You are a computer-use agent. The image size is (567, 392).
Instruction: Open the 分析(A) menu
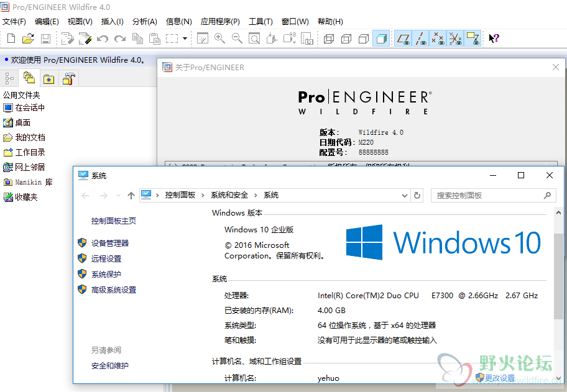(x=145, y=22)
